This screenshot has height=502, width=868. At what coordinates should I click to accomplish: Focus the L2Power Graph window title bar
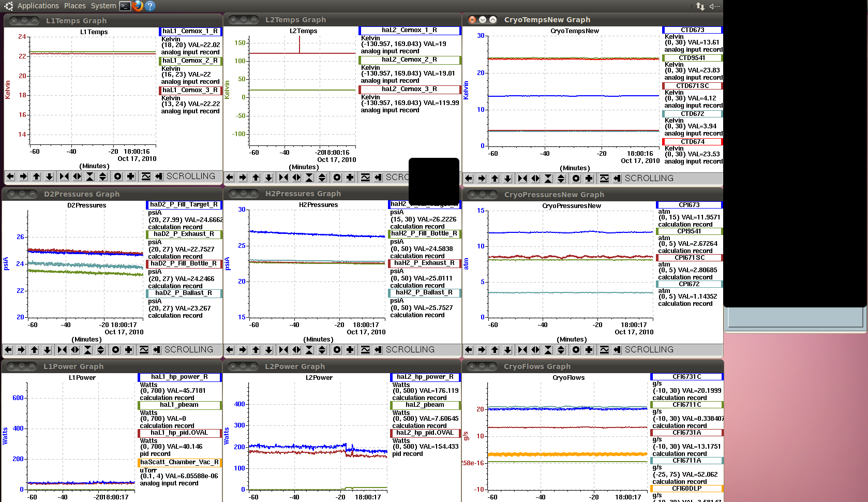pyautogui.click(x=342, y=366)
